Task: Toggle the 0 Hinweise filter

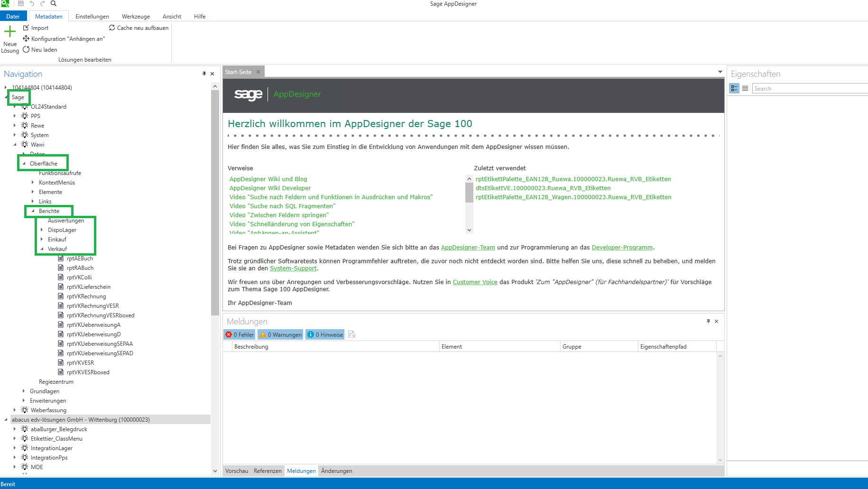Action: [x=325, y=335]
